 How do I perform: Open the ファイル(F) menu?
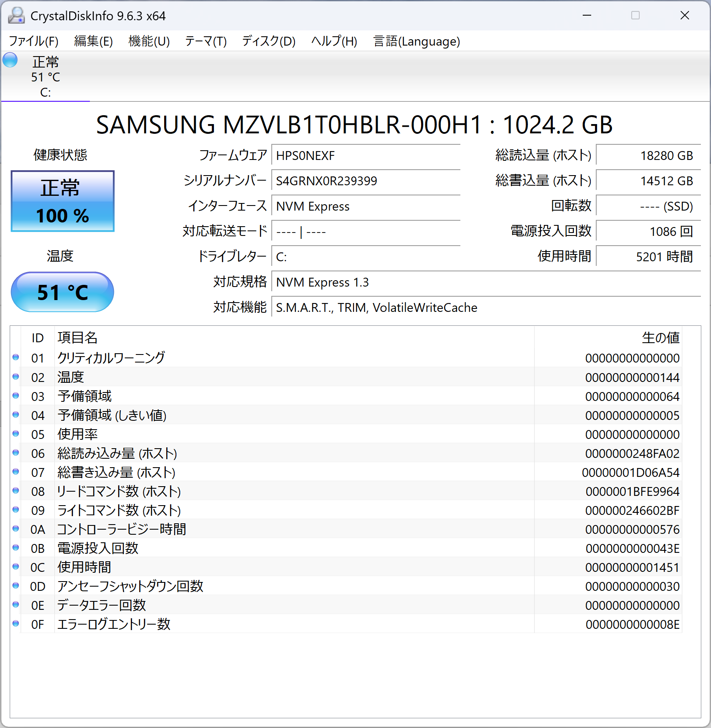click(x=34, y=41)
